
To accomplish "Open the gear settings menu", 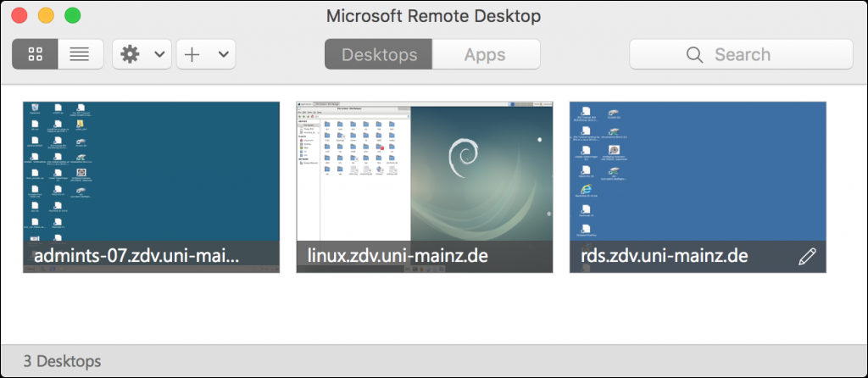I will [130, 54].
